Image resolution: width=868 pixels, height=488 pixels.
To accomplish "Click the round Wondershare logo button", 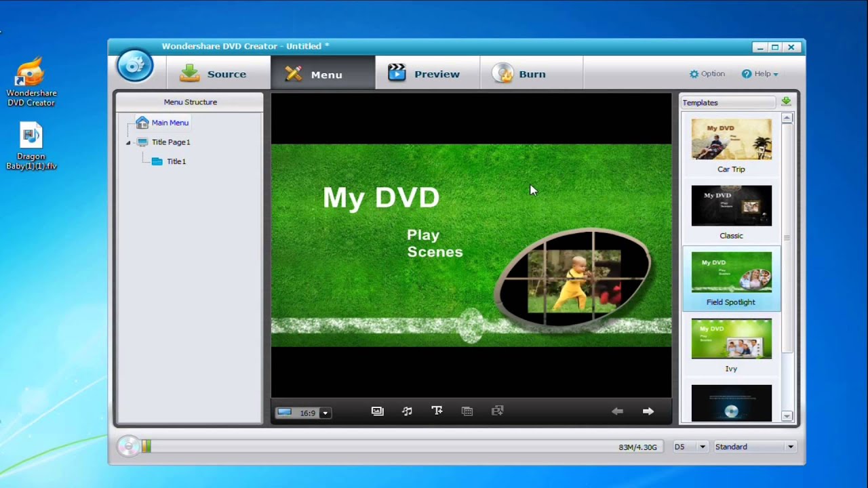I will [135, 66].
